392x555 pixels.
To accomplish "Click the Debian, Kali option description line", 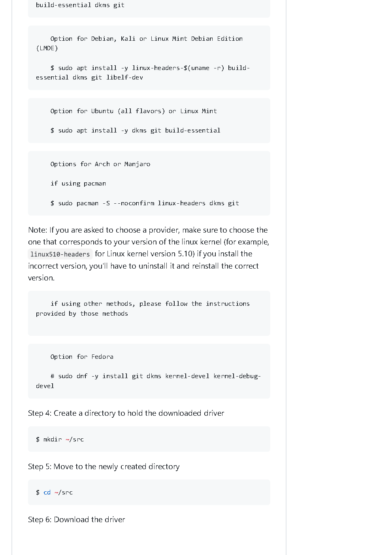I will (146, 39).
